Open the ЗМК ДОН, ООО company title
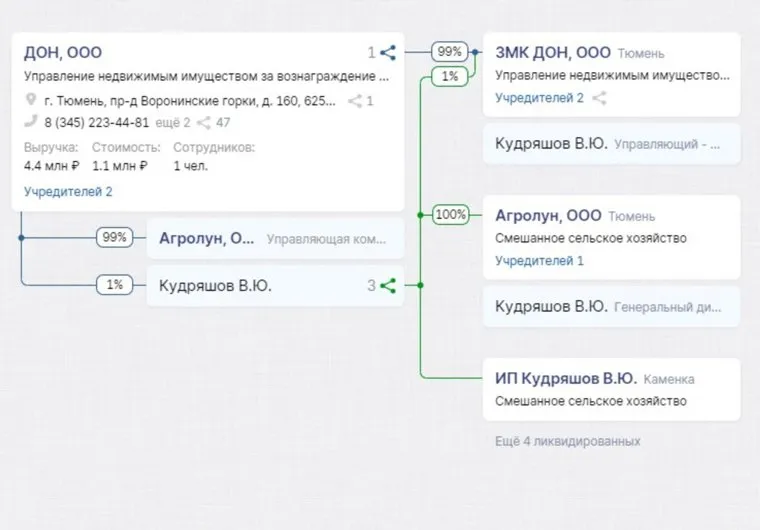 click(x=552, y=53)
